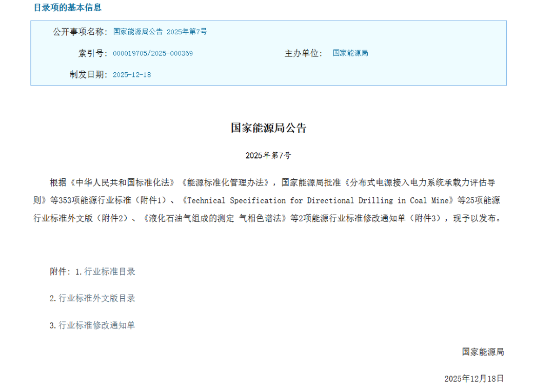Click the label 制发日期
Viewport: 554px width, 392px height.
click(x=89, y=75)
